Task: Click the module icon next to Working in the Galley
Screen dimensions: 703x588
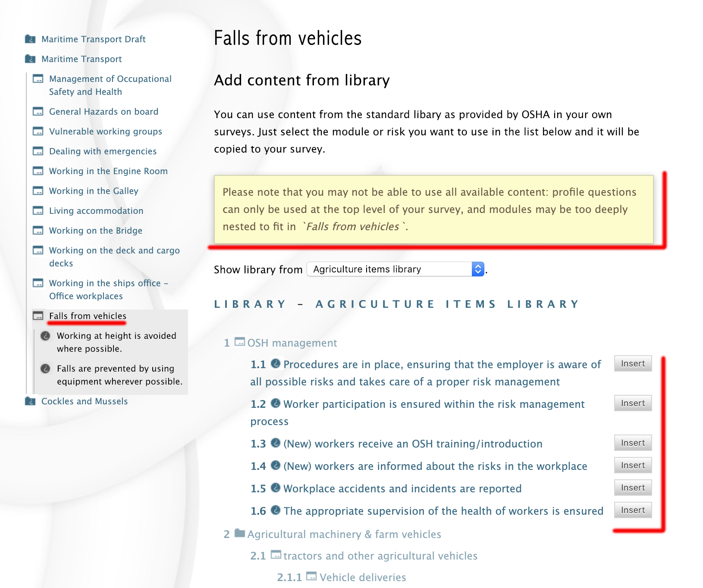Action: (38, 191)
